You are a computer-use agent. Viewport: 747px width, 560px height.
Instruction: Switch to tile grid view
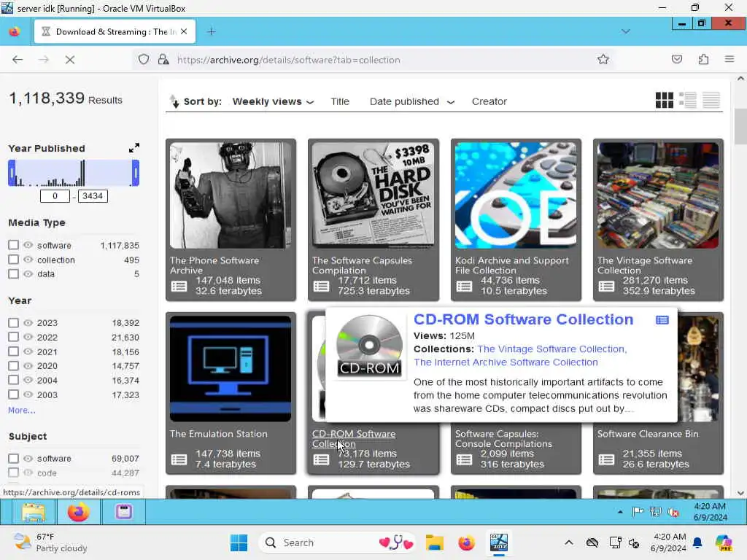click(664, 100)
